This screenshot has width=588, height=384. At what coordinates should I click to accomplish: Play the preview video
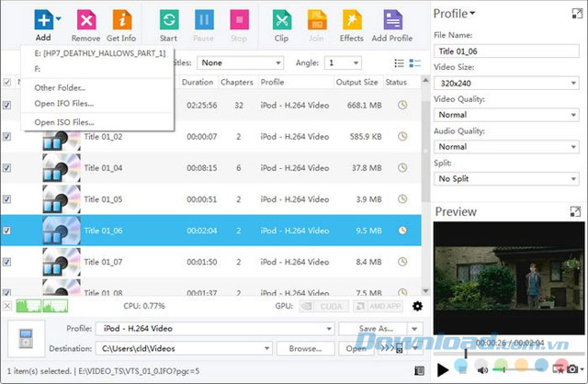(443, 369)
